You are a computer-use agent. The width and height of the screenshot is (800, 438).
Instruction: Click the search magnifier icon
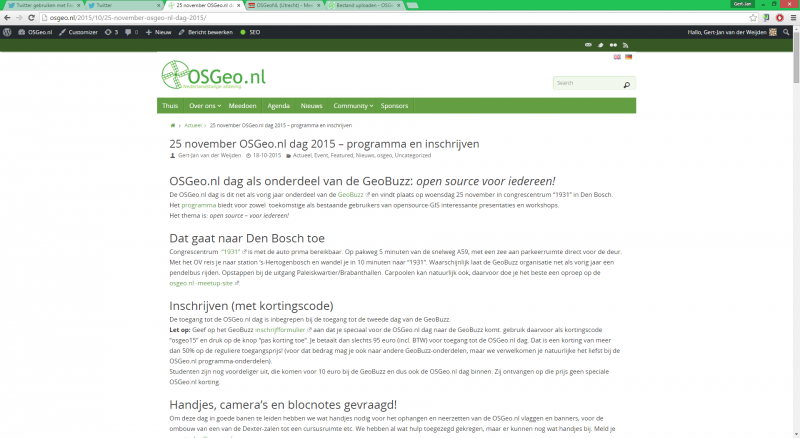pos(627,83)
